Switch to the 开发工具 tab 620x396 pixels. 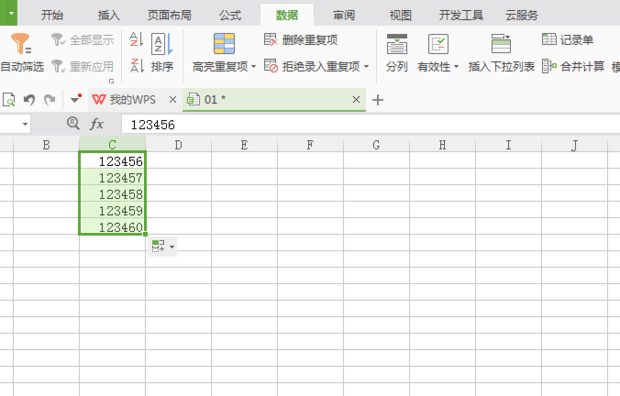[461, 15]
